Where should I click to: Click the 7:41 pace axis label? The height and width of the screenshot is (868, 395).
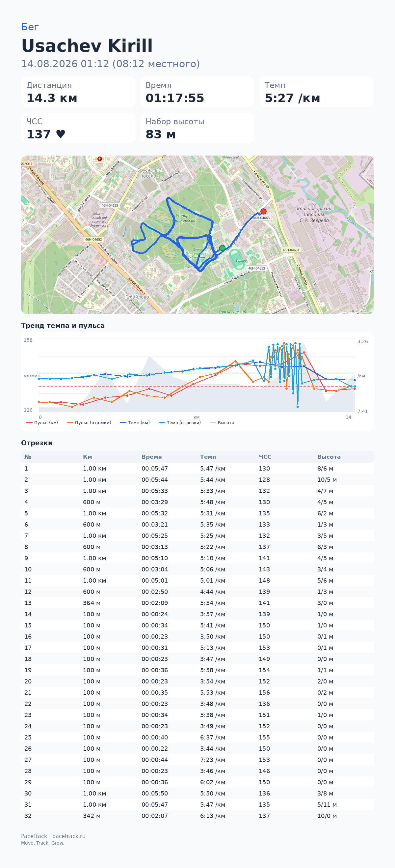coord(362,411)
